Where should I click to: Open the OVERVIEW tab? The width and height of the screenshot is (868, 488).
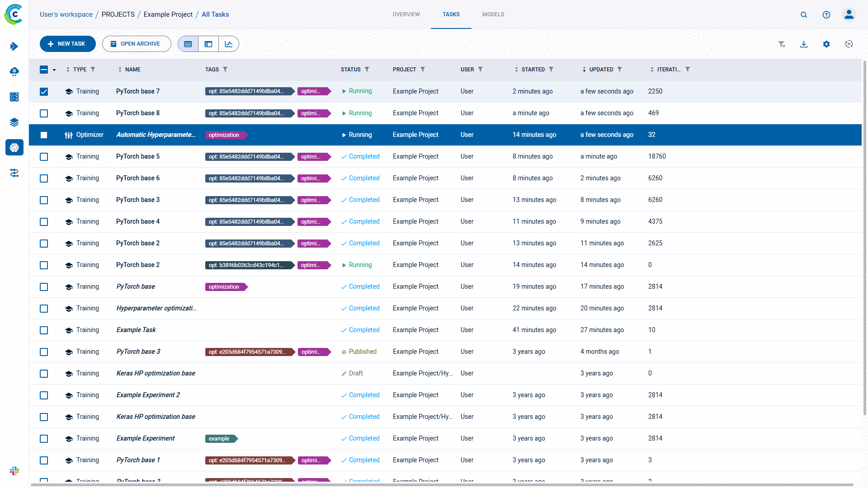[x=406, y=14]
